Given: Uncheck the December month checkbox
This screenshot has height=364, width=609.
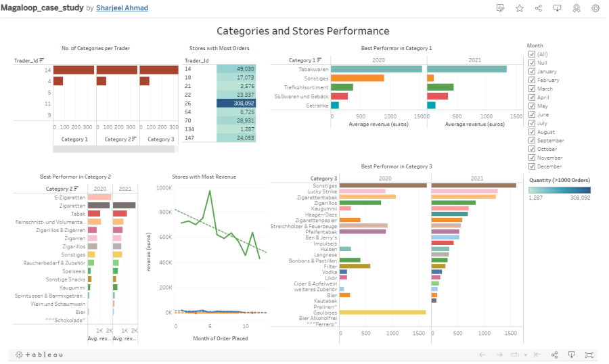Looking at the screenshot, I should (532, 166).
